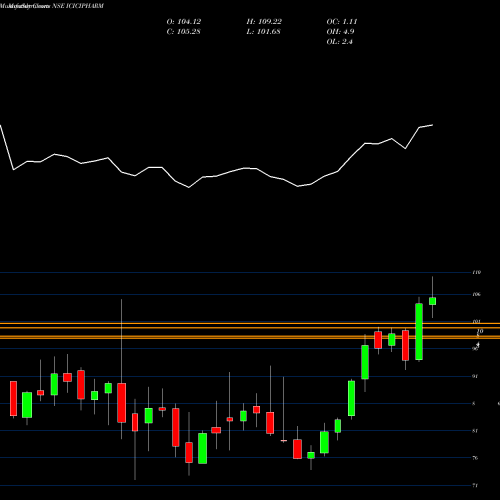Viewport: 500px width, 500px height.
Task: Click the 106 price axis label
Action: 477,294
